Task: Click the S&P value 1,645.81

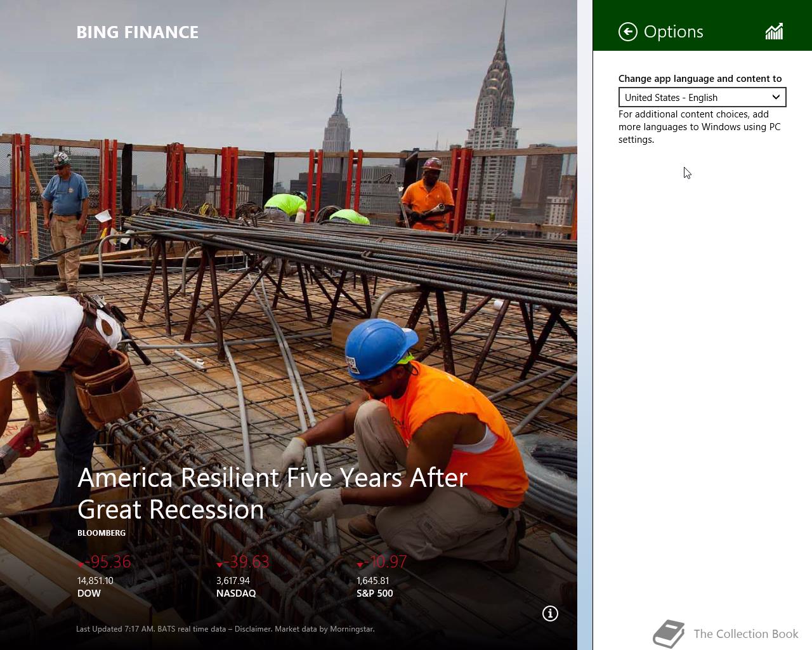Action: point(373,581)
